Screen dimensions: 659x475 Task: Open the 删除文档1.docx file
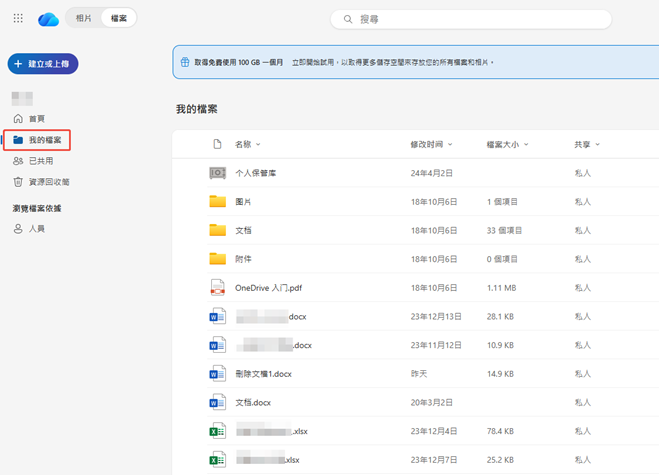tap(264, 374)
